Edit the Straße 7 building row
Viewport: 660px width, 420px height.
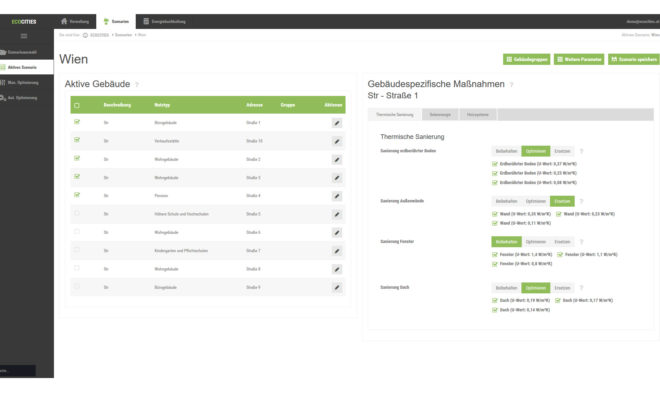[337, 251]
